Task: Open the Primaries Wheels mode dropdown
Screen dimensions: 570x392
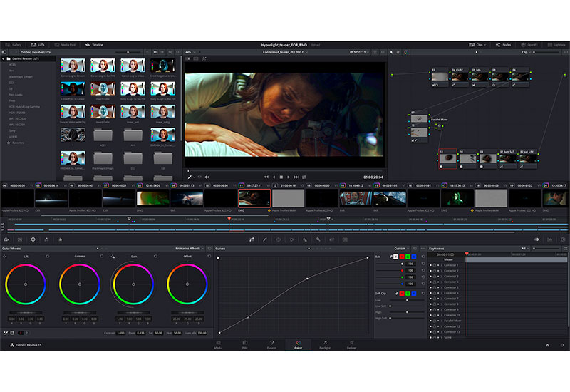Action: (x=190, y=248)
